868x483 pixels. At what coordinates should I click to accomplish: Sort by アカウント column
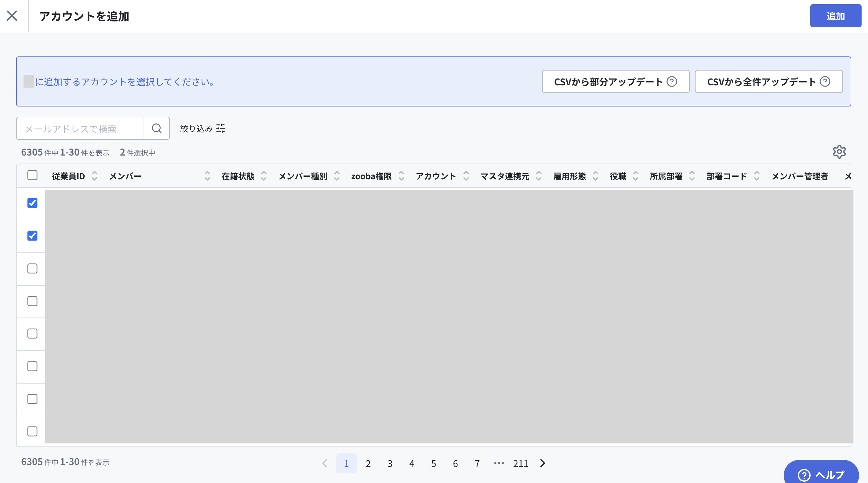click(x=466, y=176)
